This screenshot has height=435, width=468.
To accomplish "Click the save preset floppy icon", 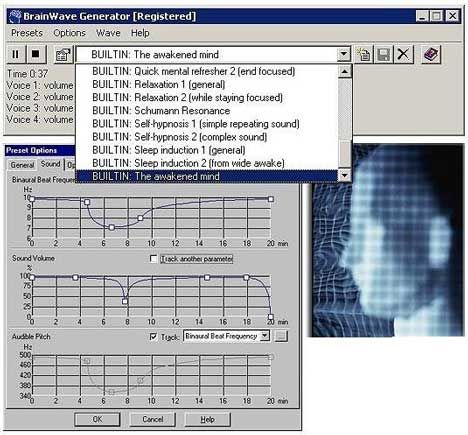I will click(383, 54).
